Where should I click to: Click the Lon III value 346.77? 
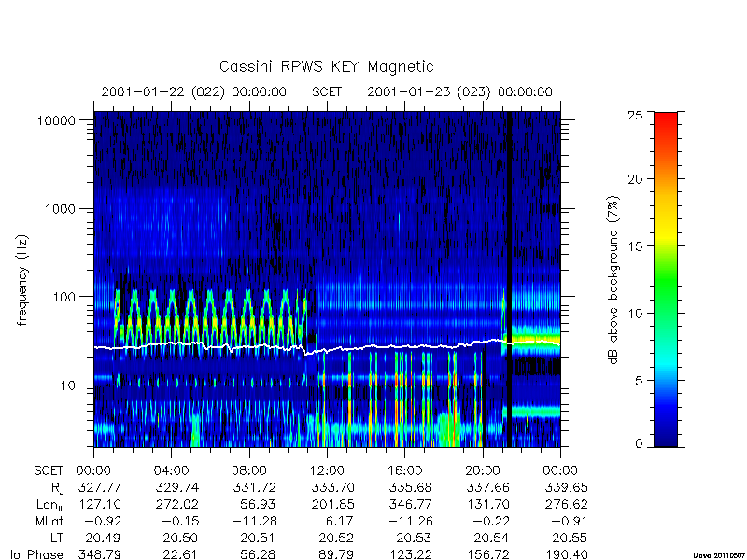click(411, 504)
